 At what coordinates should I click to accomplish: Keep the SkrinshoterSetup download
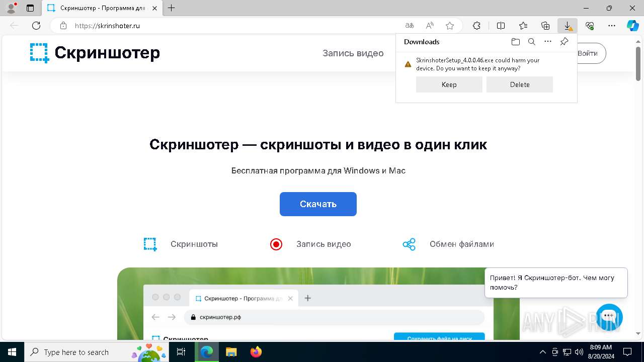pos(449,84)
